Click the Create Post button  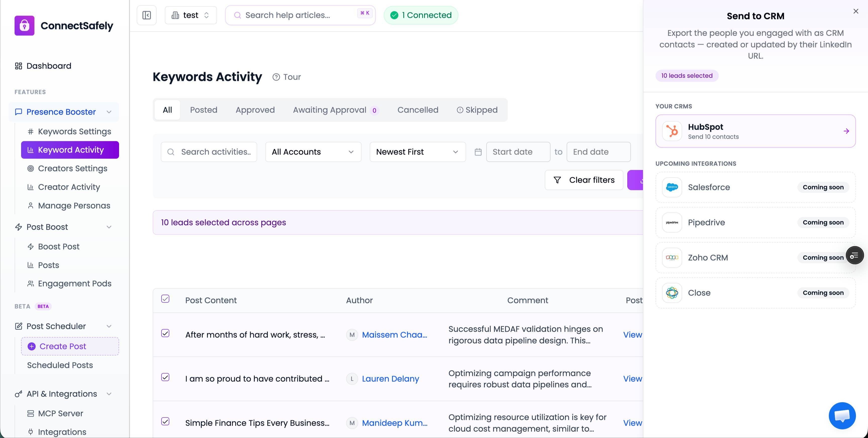(x=70, y=346)
